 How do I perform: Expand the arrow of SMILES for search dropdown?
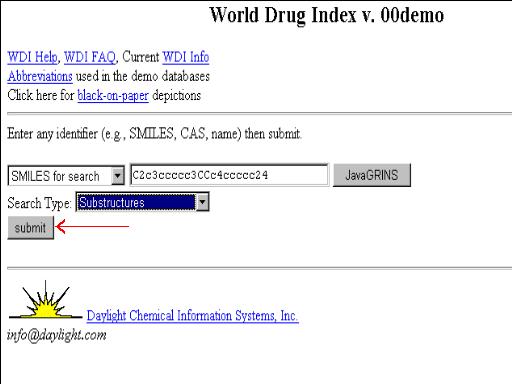tap(117, 176)
